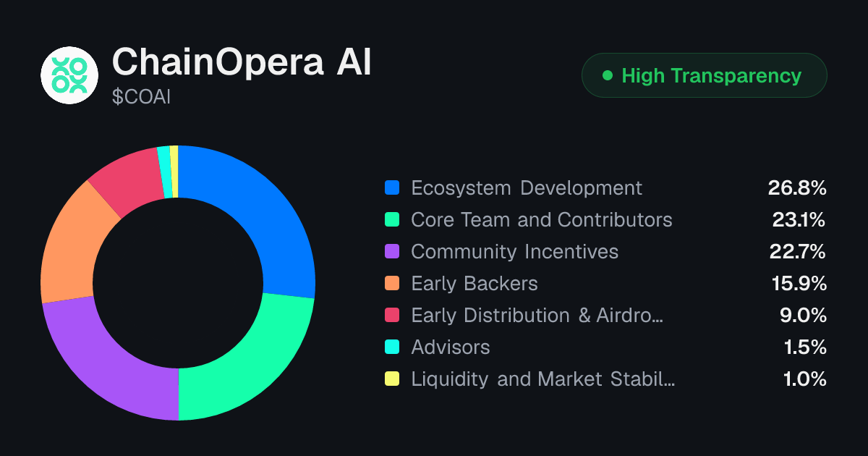Viewport: 868px width, 456px height.
Task: Click the ChainOpera AI logo icon
Action: [x=69, y=75]
